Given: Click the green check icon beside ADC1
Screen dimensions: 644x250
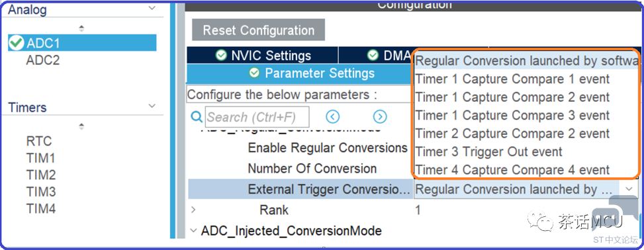Looking at the screenshot, I should [17, 42].
